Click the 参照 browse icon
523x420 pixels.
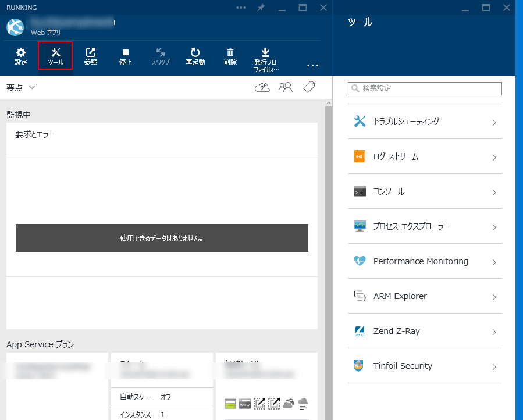point(90,56)
